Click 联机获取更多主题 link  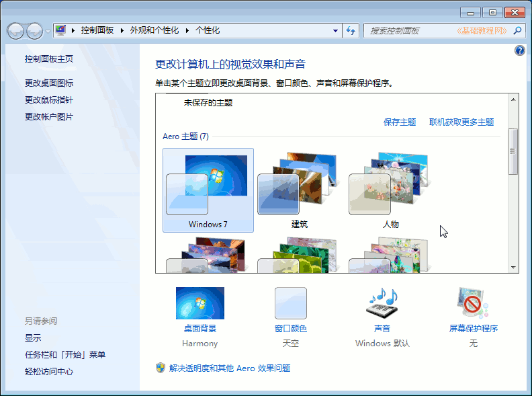(461, 122)
